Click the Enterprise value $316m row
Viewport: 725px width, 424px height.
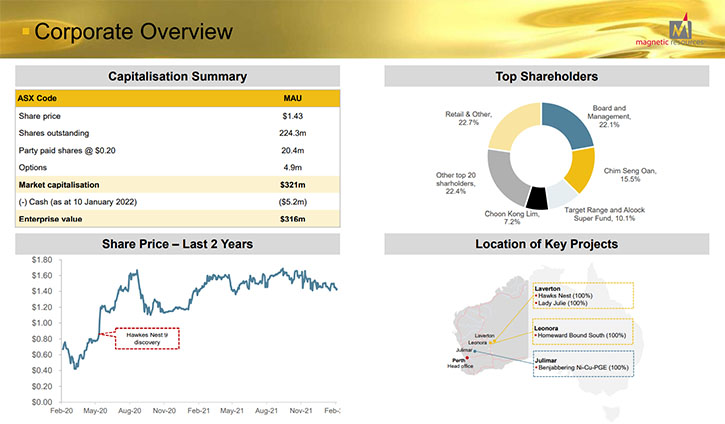[177, 219]
